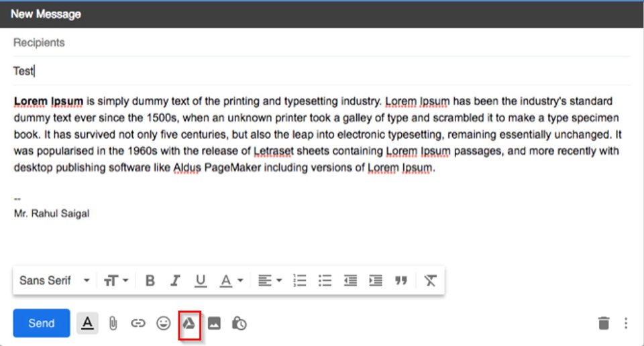Apply a bulleted list

point(325,281)
